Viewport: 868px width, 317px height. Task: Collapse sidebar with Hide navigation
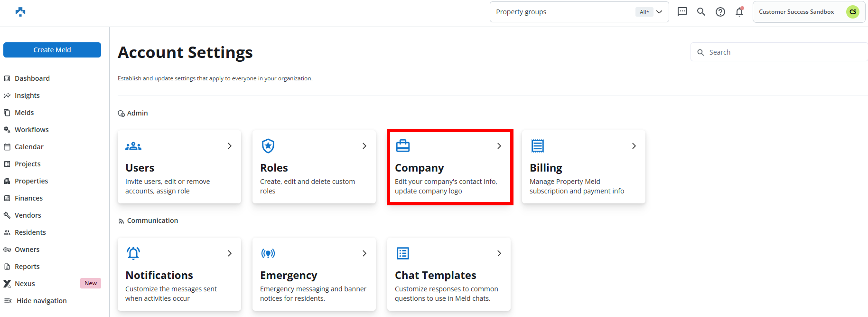41,301
